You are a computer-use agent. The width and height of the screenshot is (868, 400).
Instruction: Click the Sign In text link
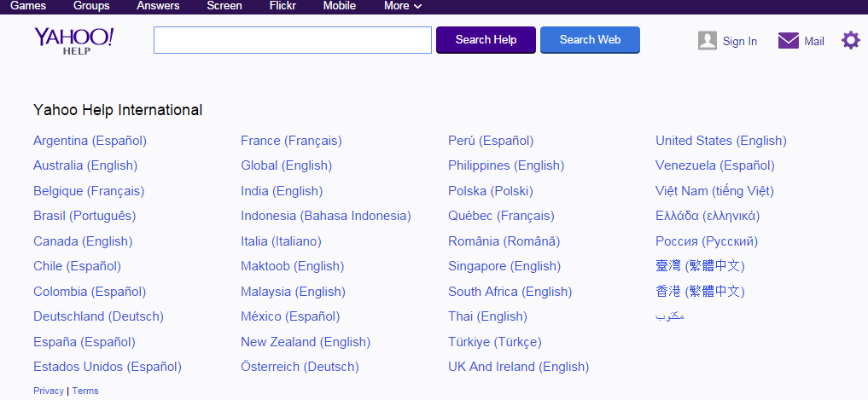(x=740, y=42)
